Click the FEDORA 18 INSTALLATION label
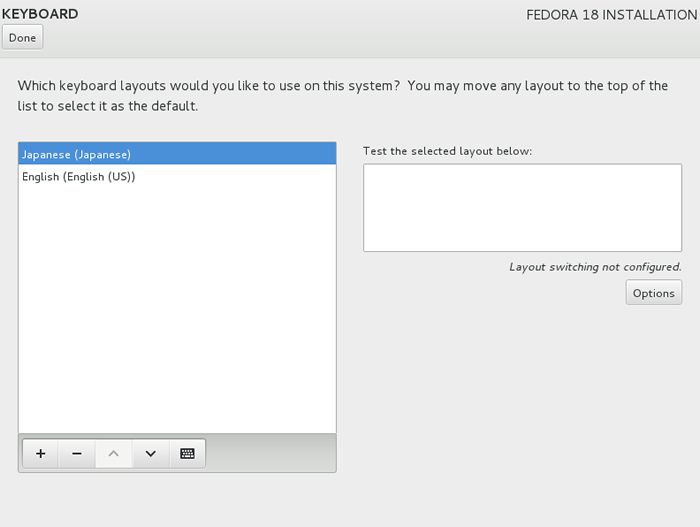Viewport: 700px width, 527px height. [x=612, y=15]
